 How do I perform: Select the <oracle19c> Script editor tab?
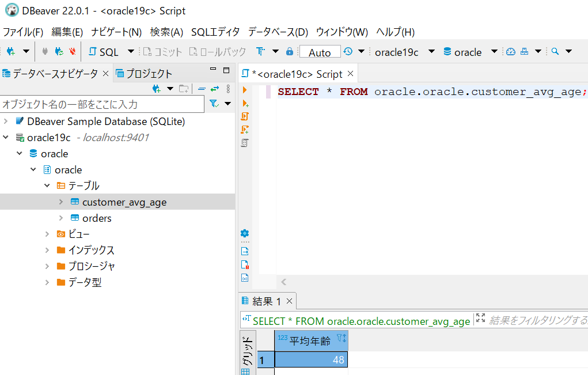tap(296, 74)
